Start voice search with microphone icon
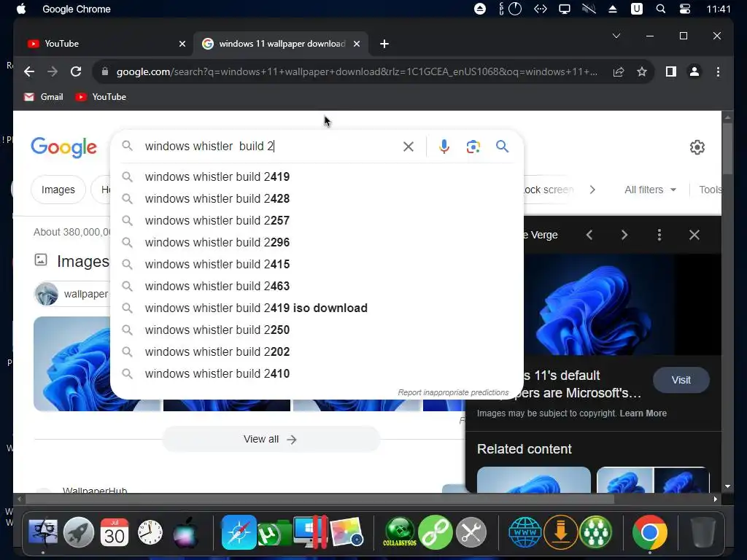Screen dimensions: 747x560 point(444,146)
